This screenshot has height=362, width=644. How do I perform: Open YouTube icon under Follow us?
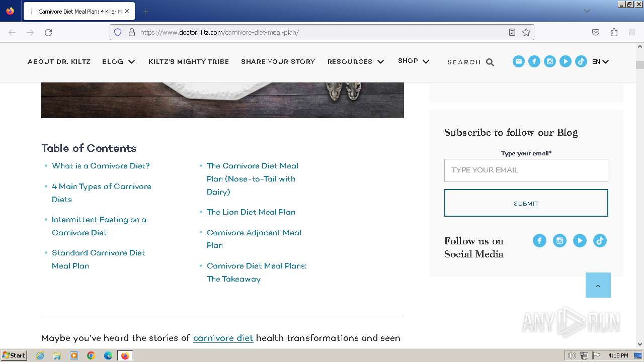[580, 241]
